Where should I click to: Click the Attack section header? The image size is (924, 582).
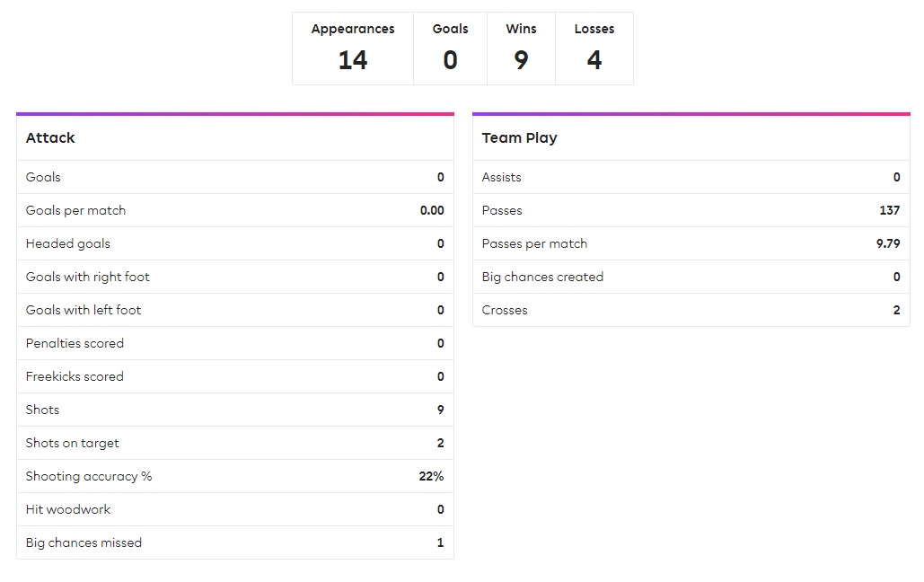coord(235,138)
